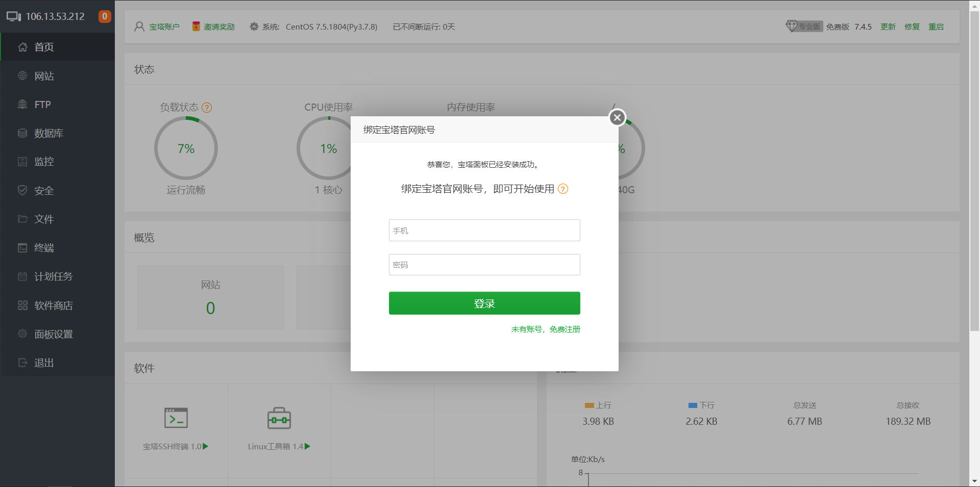
Task: Click the gift icon by 邀请奖励
Action: [196, 27]
